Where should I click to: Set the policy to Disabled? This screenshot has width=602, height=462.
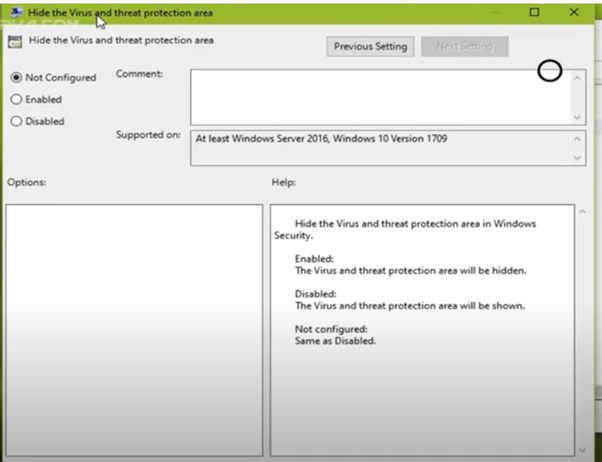[16, 122]
